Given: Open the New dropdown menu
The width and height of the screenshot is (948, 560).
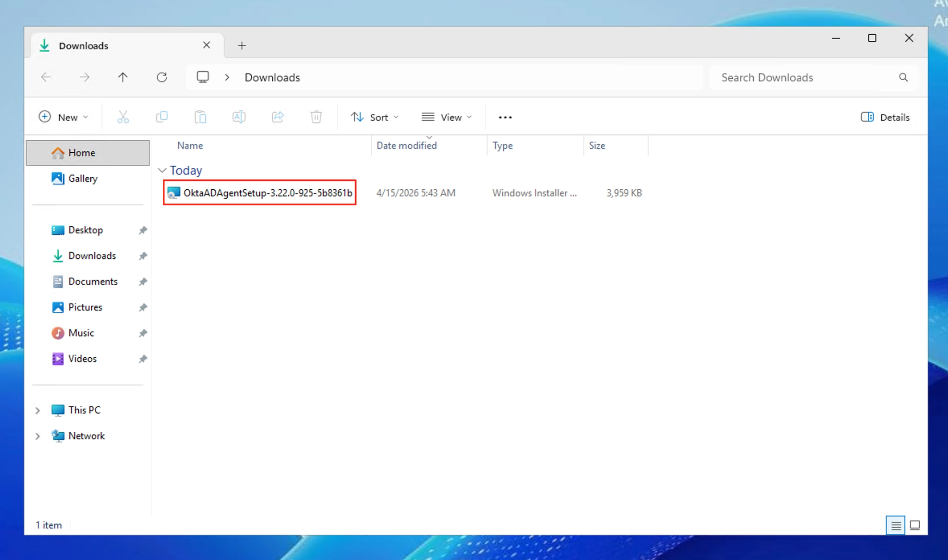Looking at the screenshot, I should tap(63, 117).
